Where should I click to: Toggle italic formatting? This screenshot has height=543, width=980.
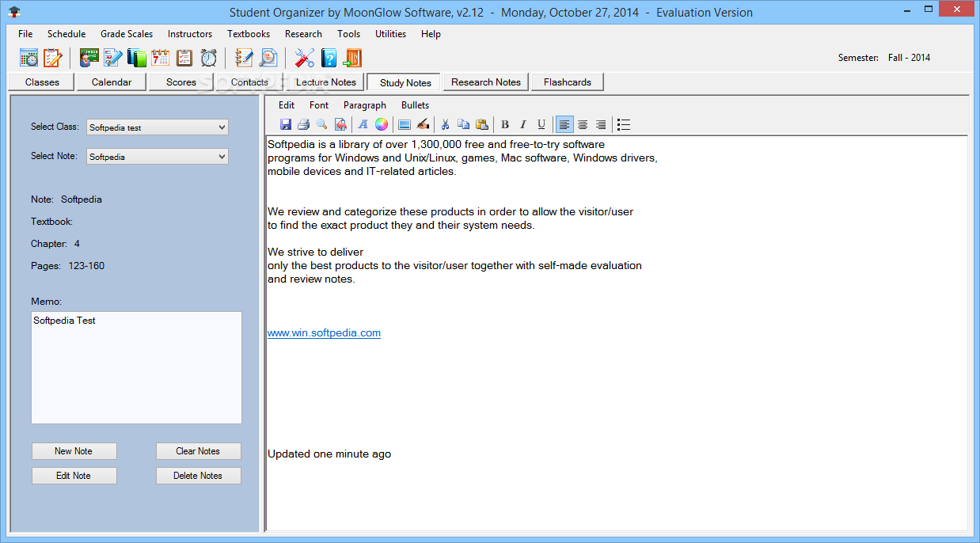coord(523,124)
